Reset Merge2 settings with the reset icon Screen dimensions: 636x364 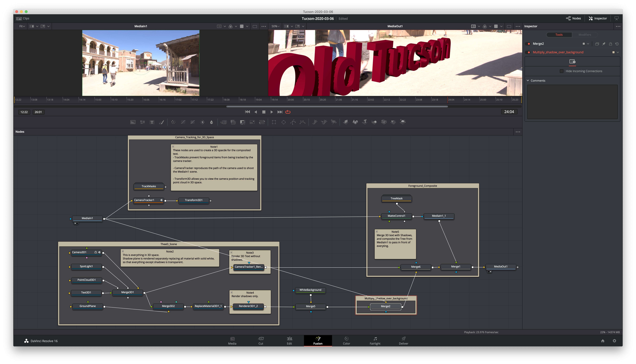[617, 44]
